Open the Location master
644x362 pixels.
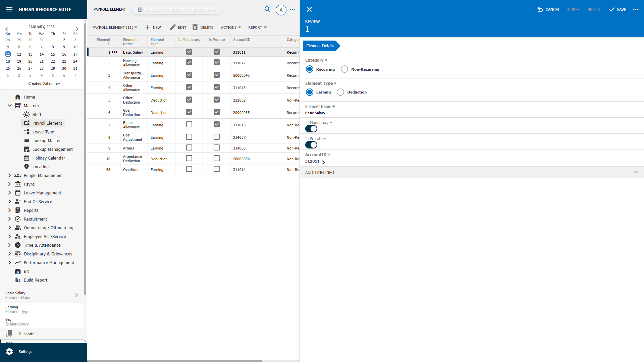tap(40, 167)
